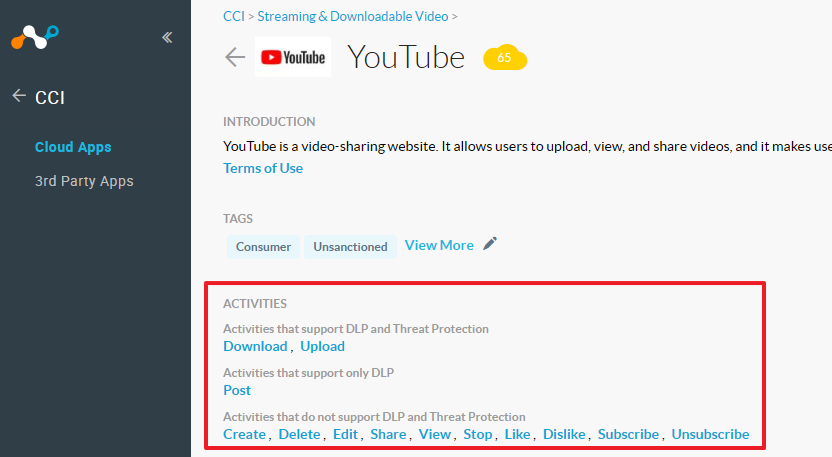Viewport: 832px width, 457px height.
Task: Click the Stop activity link
Action: (478, 434)
